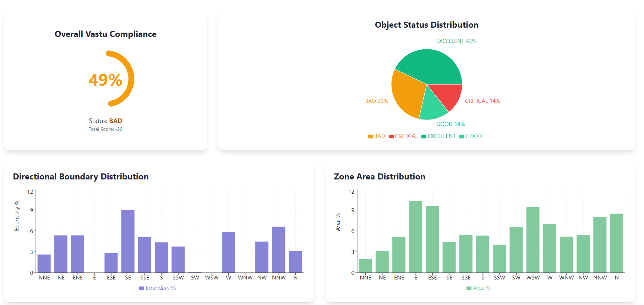Click the Total Score: -20 text
Screen dimensions: 644x305
pyautogui.click(x=105, y=129)
